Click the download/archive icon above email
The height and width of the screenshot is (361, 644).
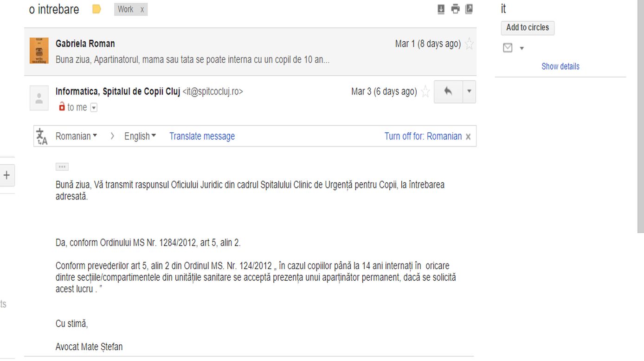[x=441, y=9]
